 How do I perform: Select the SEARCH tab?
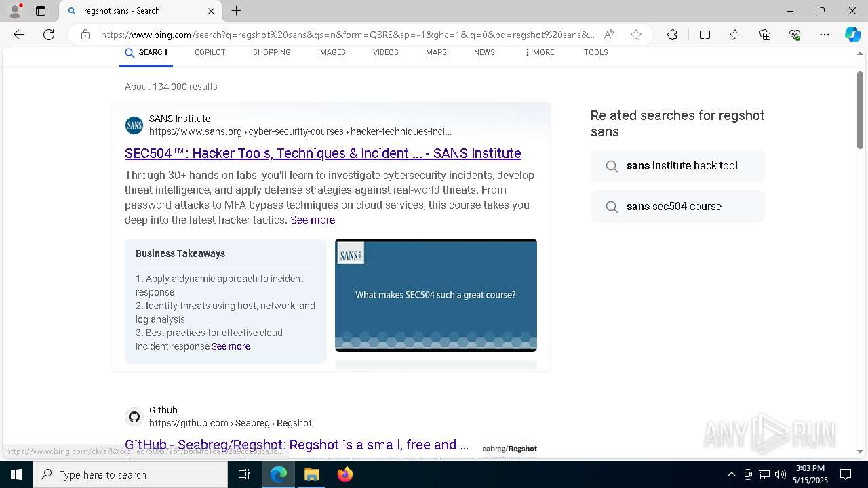(x=146, y=53)
